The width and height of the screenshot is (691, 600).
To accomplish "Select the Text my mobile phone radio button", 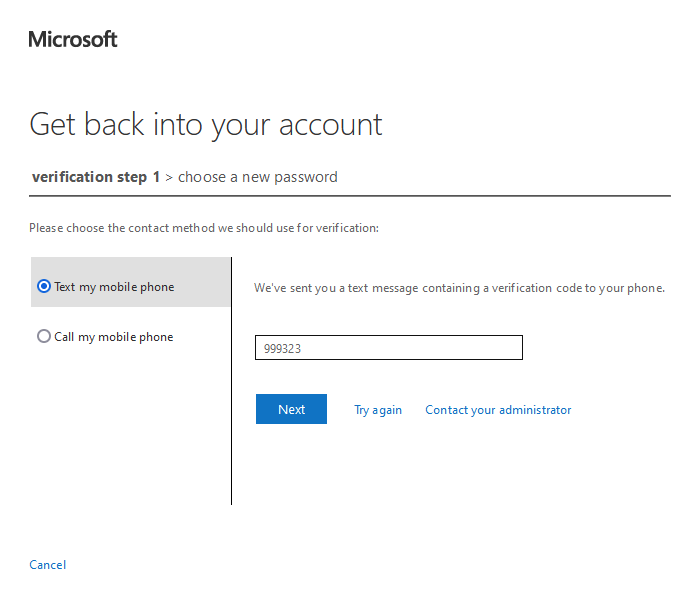I will 44,287.
